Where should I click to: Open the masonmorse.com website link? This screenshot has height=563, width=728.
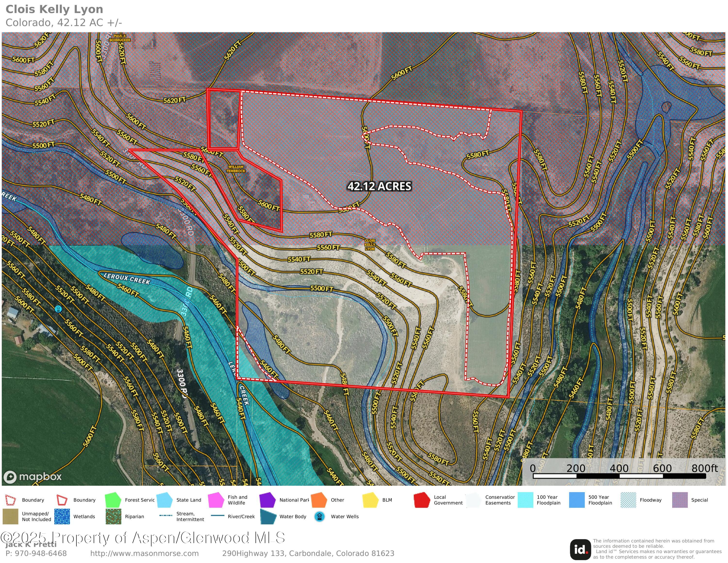pos(144,553)
